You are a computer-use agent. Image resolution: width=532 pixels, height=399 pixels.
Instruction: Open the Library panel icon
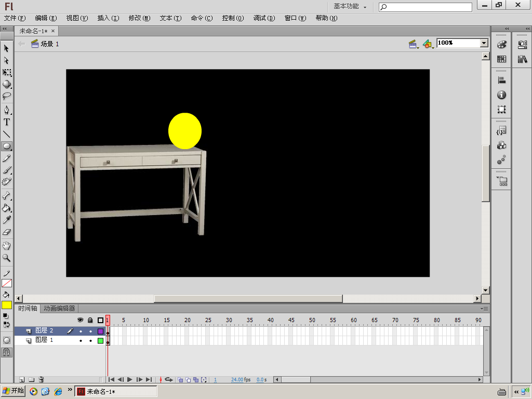click(x=522, y=59)
